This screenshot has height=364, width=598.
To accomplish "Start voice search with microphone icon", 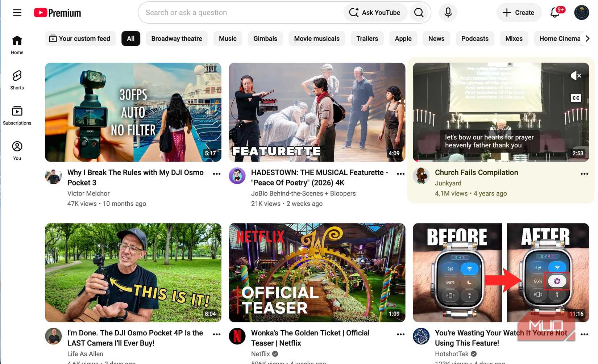I will pos(448,13).
